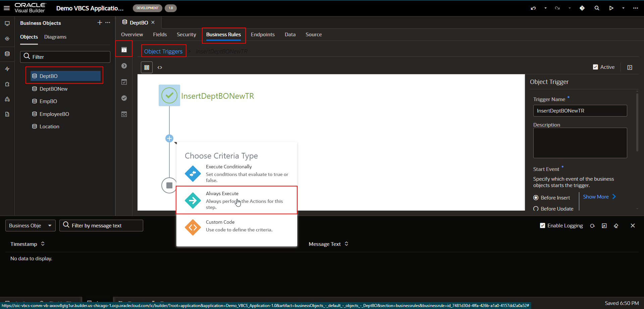Click the Redo icon in header

[x=557, y=8]
